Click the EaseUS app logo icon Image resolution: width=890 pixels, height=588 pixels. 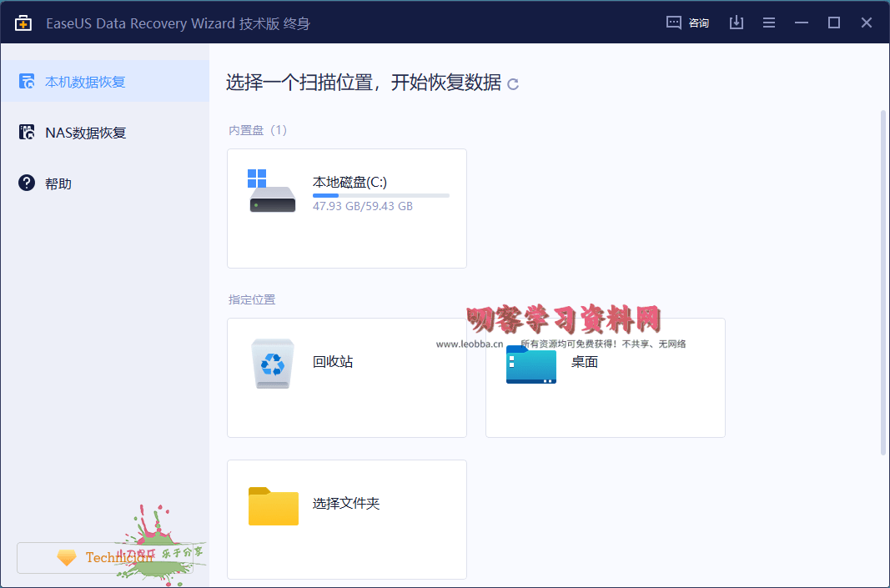click(x=23, y=23)
